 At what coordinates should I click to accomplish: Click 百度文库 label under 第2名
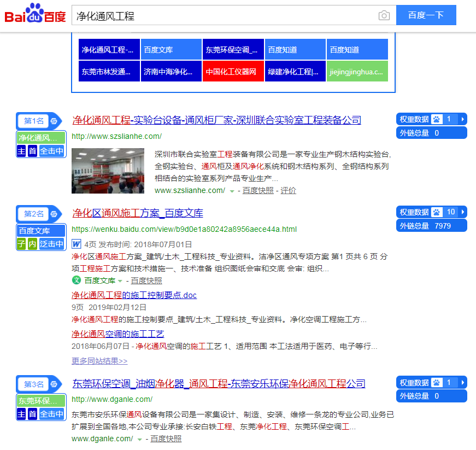[x=41, y=231]
